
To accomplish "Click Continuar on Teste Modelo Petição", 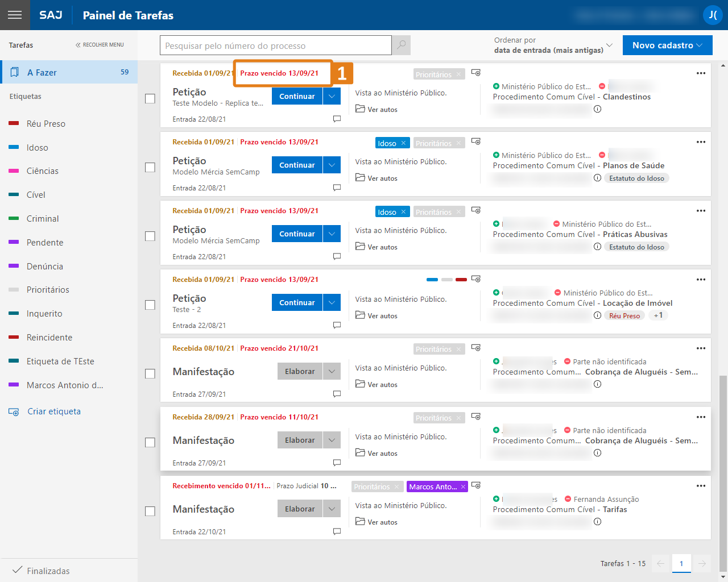I will tap(297, 96).
